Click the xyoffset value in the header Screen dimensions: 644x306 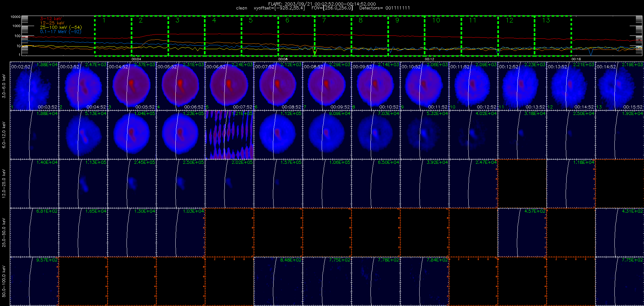279,8
